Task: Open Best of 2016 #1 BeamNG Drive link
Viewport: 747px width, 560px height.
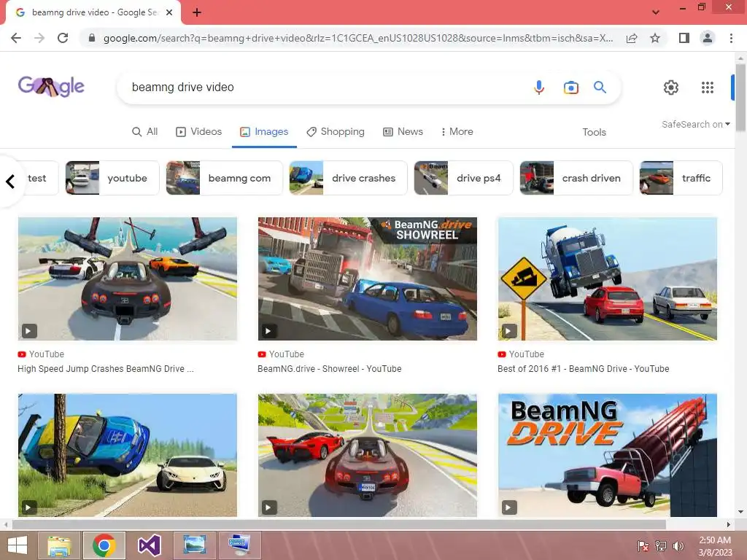Action: [583, 368]
